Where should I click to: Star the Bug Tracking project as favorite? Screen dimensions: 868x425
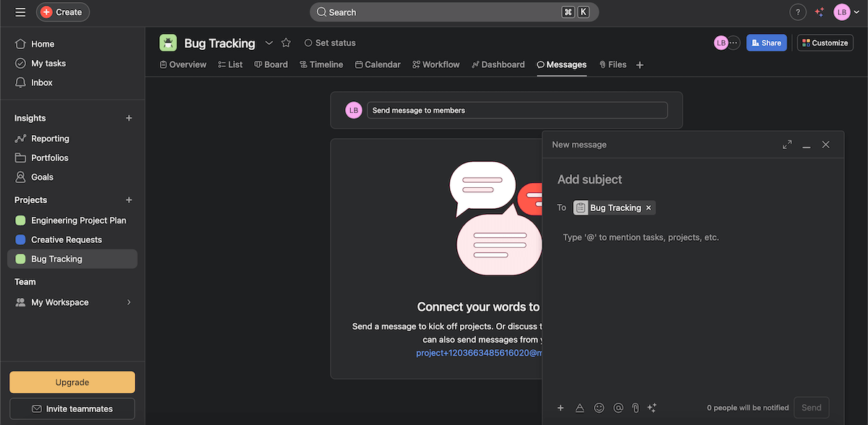(286, 43)
